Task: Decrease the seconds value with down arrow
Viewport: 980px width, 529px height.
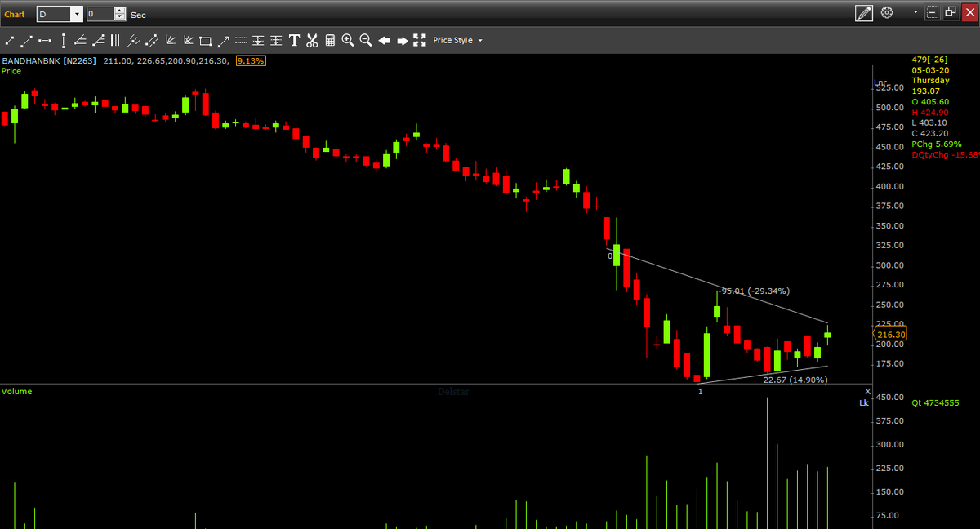Action: 120,17
